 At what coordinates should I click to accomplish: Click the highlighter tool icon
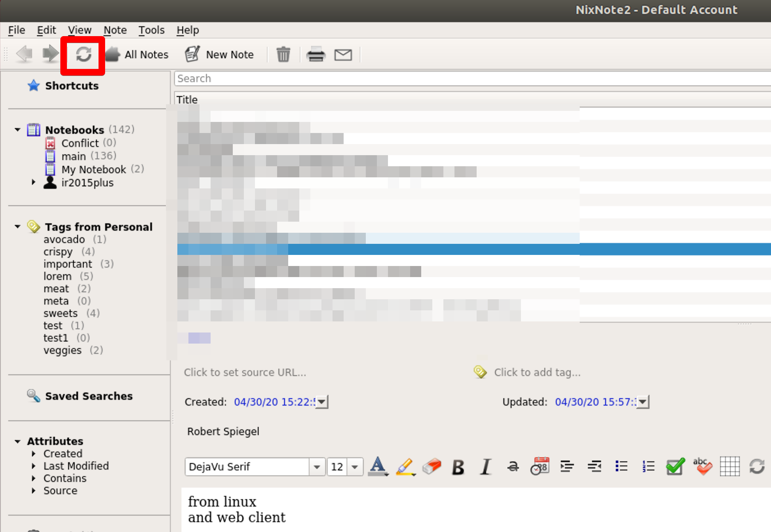[405, 466]
